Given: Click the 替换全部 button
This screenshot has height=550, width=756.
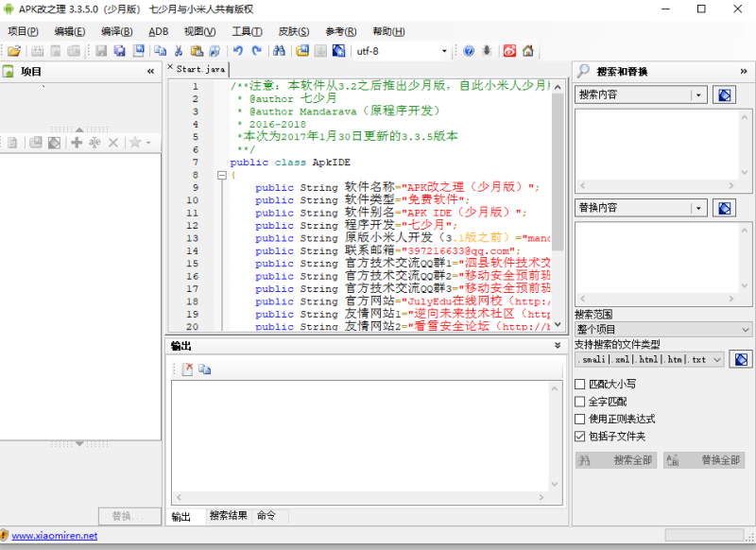Looking at the screenshot, I should click(704, 460).
